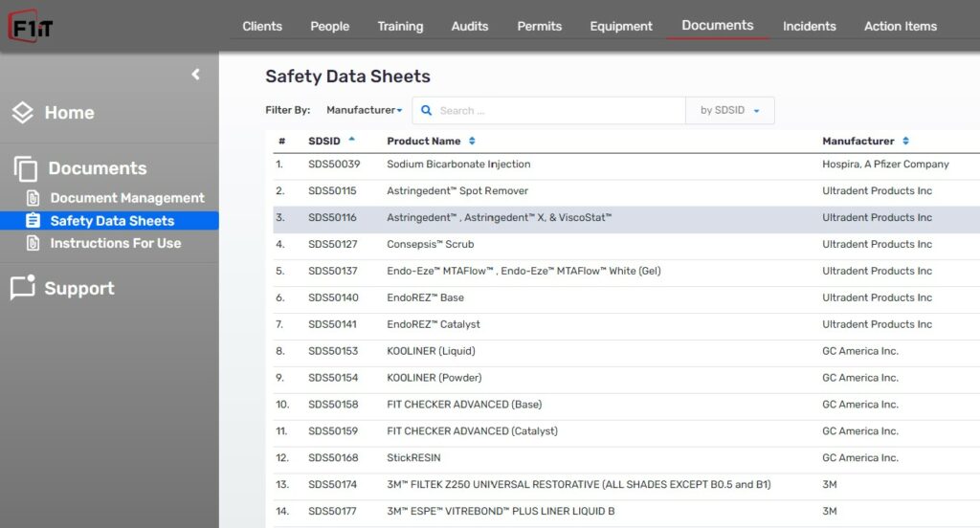The width and height of the screenshot is (980, 528).
Task: Open KOOLINER (Liquid) entry
Action: click(x=432, y=351)
